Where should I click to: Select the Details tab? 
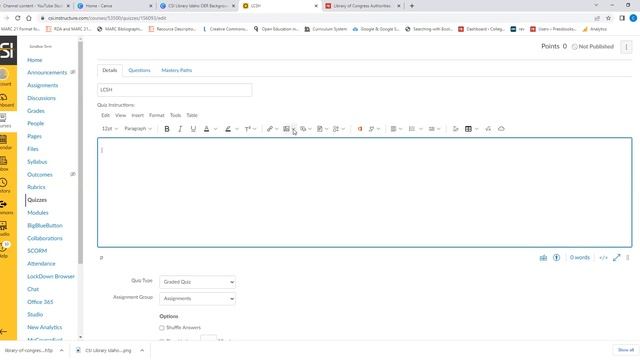coord(109,70)
